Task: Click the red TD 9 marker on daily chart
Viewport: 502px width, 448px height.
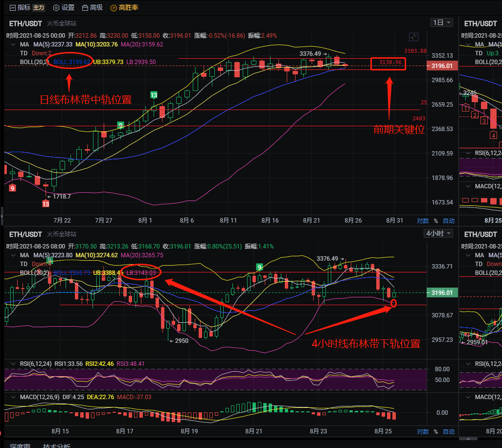Action: 13,188
